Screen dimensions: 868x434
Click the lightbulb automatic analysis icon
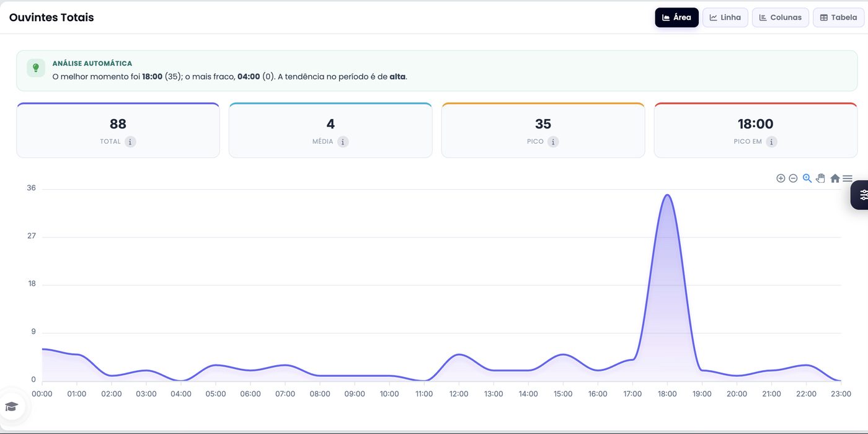coord(36,68)
